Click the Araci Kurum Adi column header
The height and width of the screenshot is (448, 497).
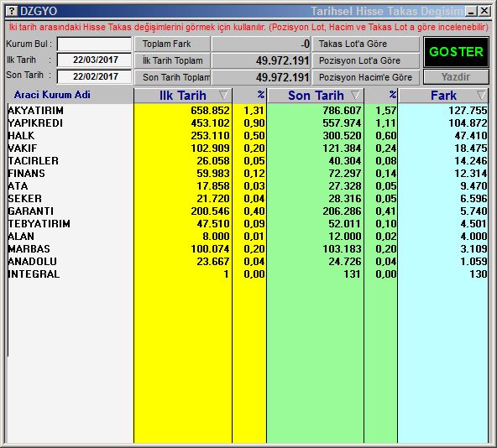[x=52, y=95]
